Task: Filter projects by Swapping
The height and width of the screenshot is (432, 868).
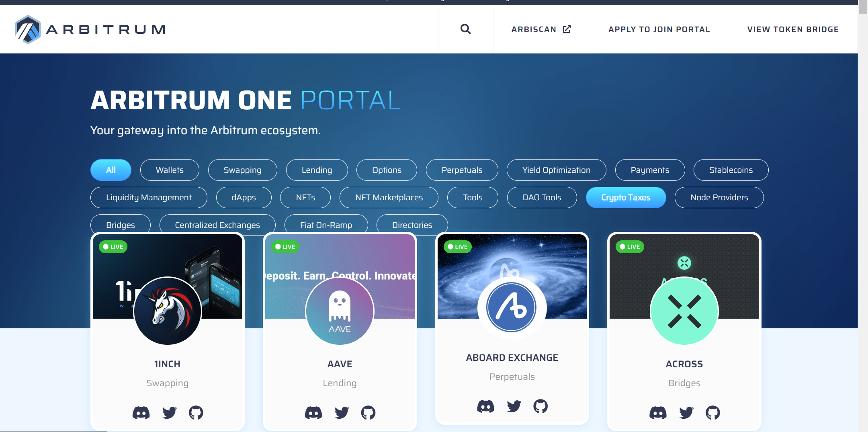Action: [243, 170]
